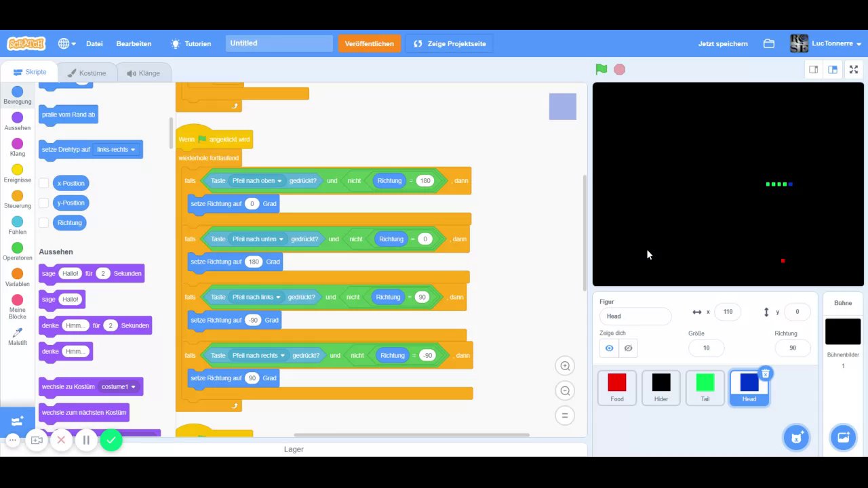
Task: Select Klang block category
Action: coord(18,147)
